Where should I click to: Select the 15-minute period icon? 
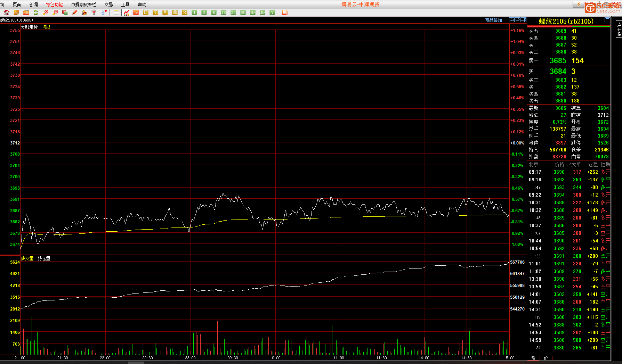[224, 13]
